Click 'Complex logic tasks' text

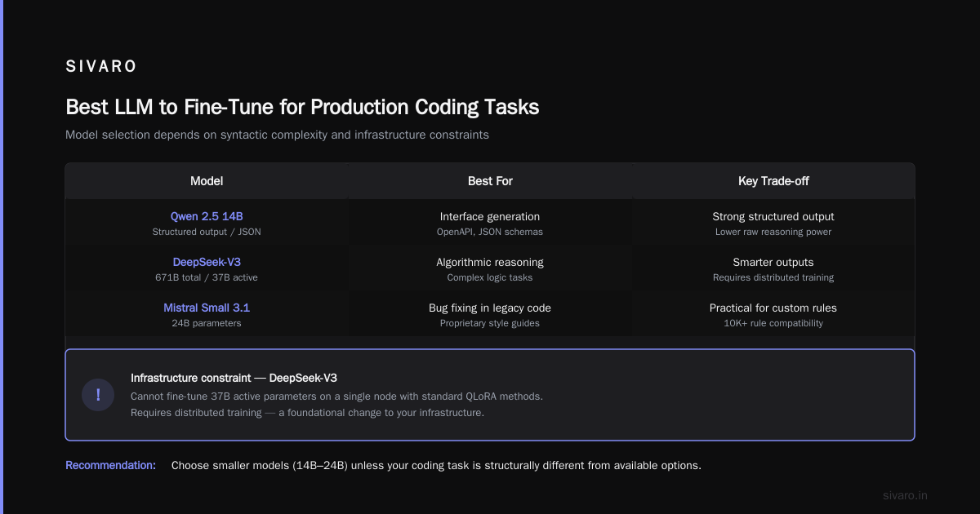coord(490,277)
